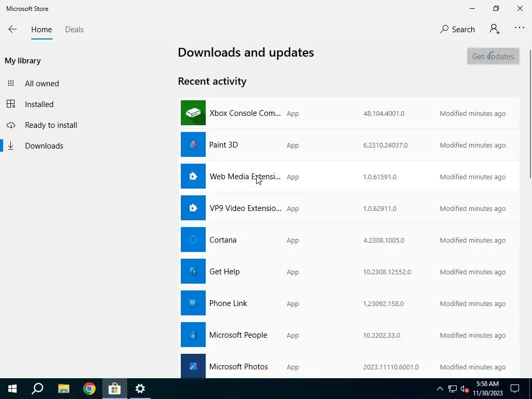The image size is (532, 399).
Task: Select Installed in My library
Action: (x=39, y=104)
